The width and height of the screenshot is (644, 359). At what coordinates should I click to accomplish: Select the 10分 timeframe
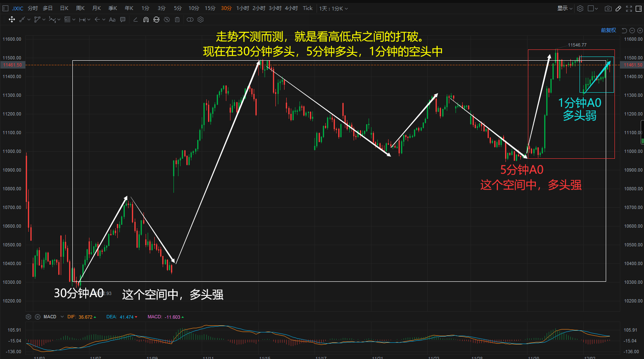[194, 8]
